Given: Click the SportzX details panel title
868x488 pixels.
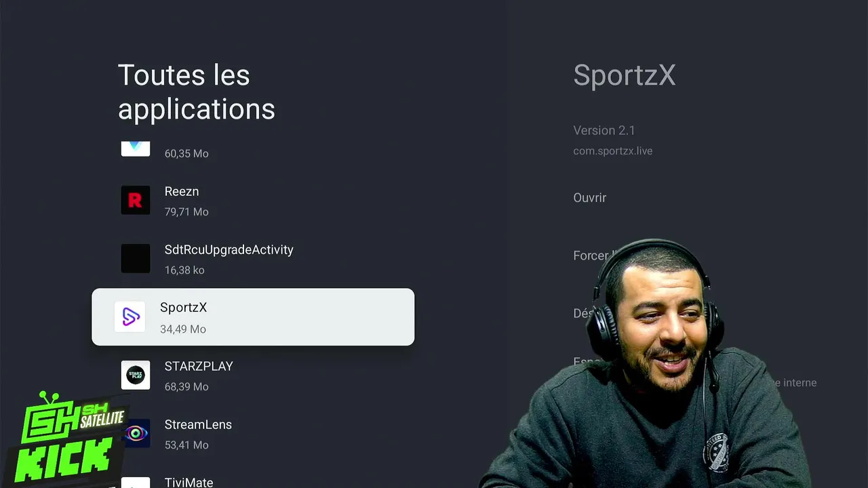Looking at the screenshot, I should [625, 75].
